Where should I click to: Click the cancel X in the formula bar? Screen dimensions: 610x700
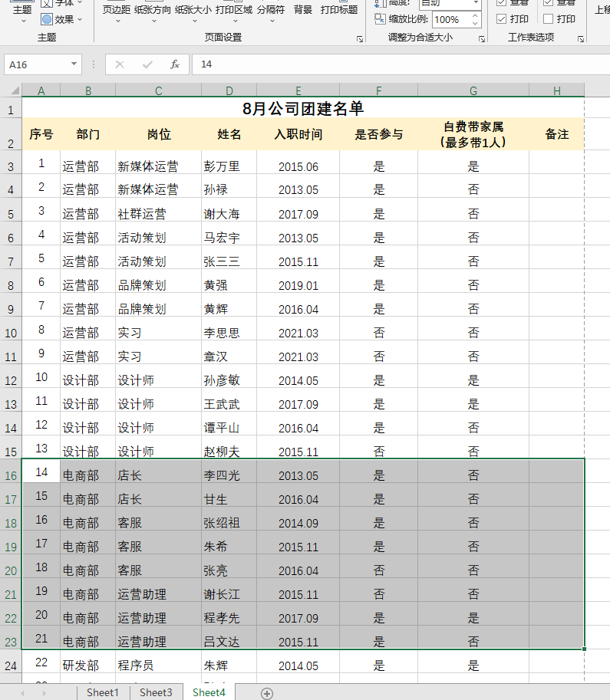point(120,64)
